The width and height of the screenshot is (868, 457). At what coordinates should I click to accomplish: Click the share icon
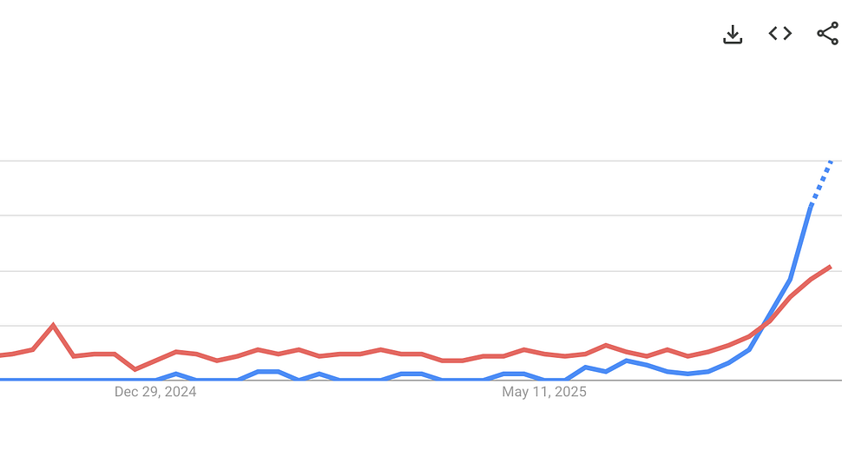[827, 34]
